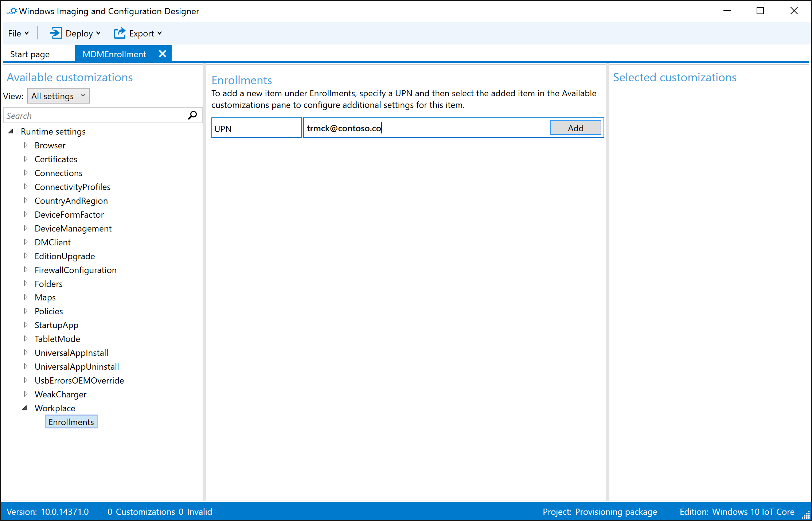Switch to the Start page tab
The height and width of the screenshot is (521, 812).
30,54
